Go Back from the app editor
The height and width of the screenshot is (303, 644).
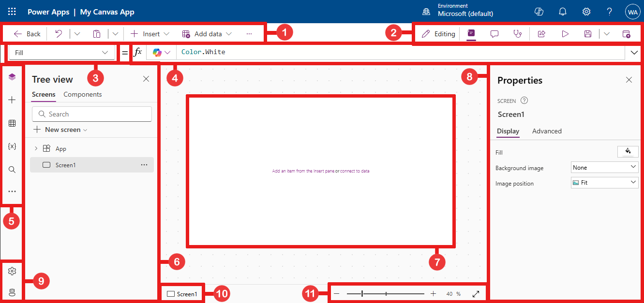(27, 34)
